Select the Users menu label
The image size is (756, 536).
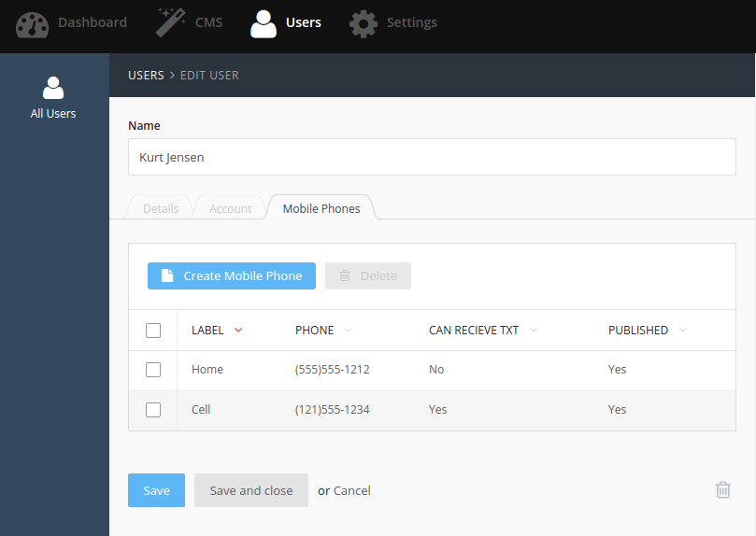[304, 22]
